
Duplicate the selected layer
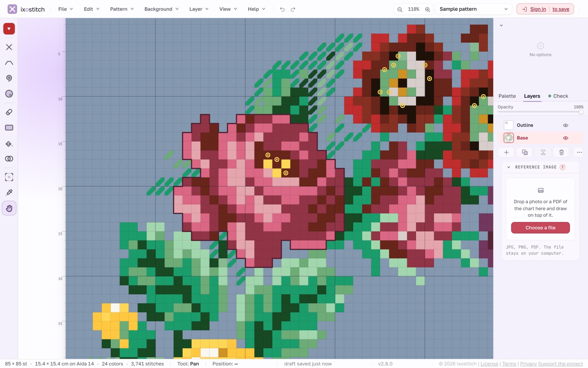(525, 152)
